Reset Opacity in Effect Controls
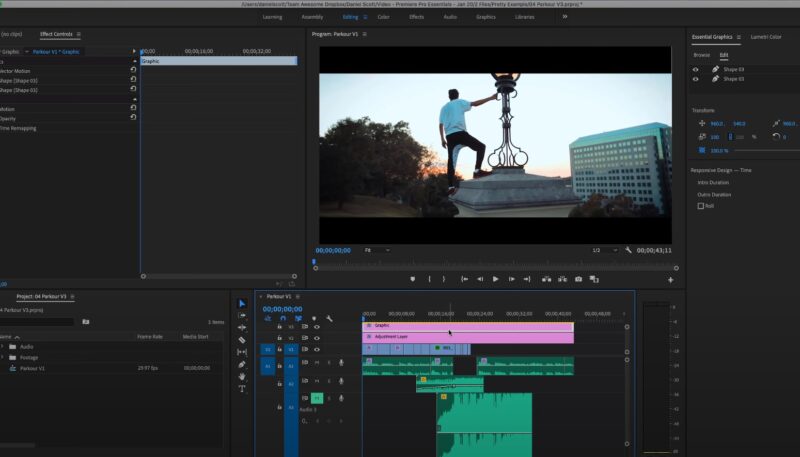 click(133, 117)
